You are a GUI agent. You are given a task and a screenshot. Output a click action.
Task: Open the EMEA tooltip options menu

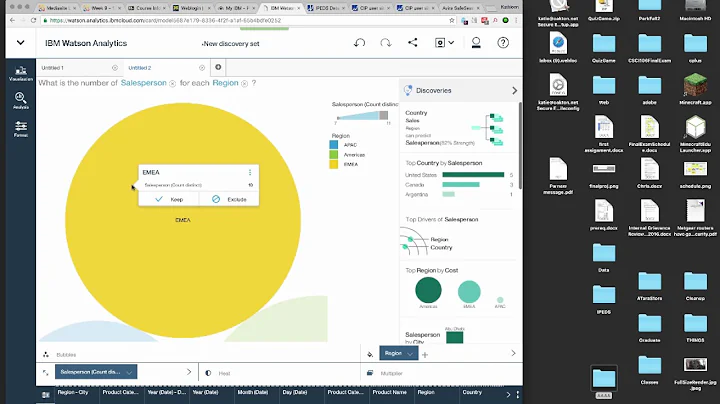[x=250, y=172]
